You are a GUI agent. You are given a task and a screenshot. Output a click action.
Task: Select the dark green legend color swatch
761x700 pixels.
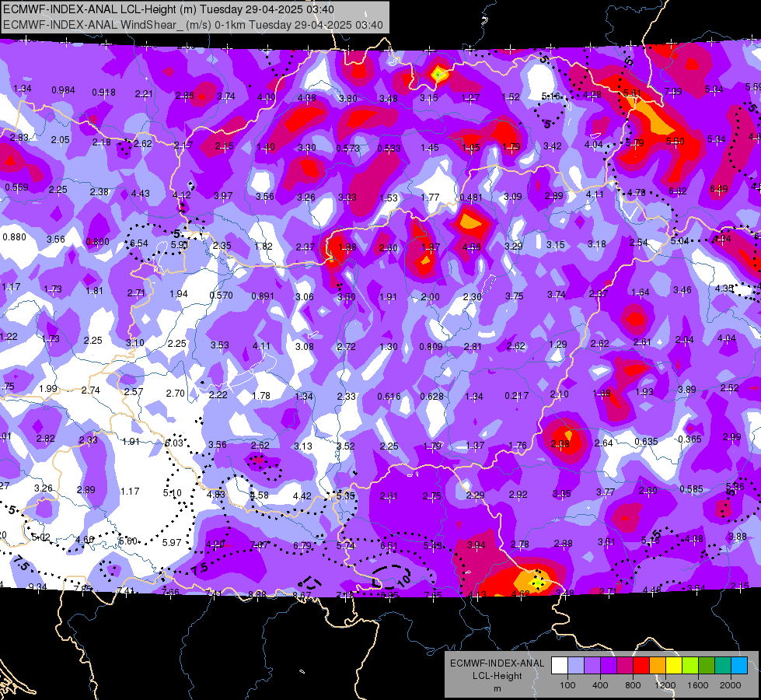(706, 666)
